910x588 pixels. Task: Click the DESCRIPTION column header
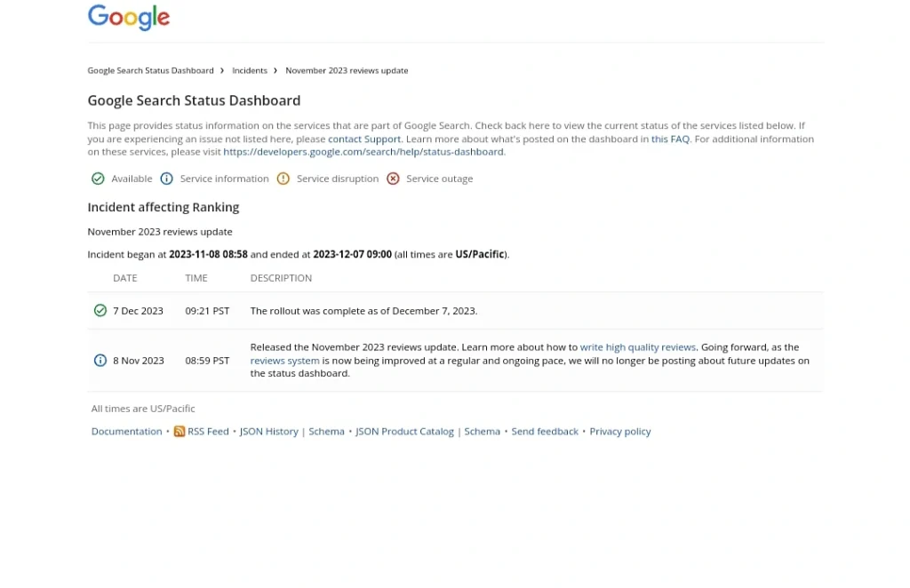pyautogui.click(x=281, y=278)
